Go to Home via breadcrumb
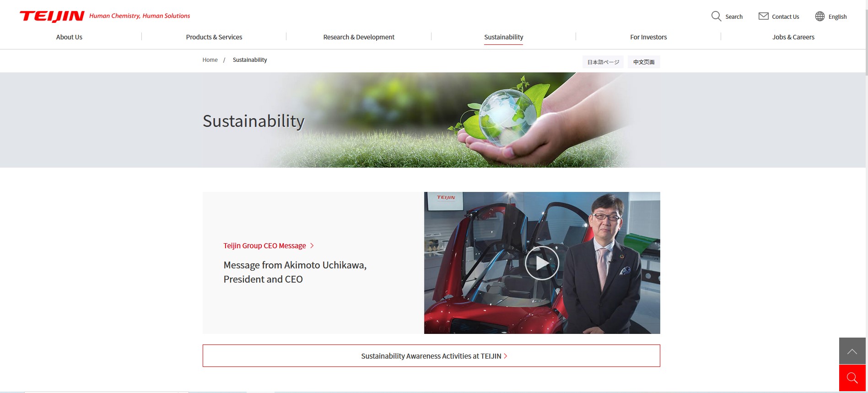Screen dimensions: 868x393 coord(210,60)
